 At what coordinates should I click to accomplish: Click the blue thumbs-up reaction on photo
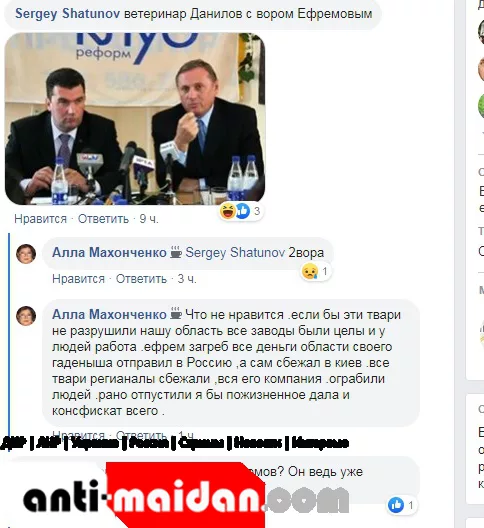click(x=243, y=211)
